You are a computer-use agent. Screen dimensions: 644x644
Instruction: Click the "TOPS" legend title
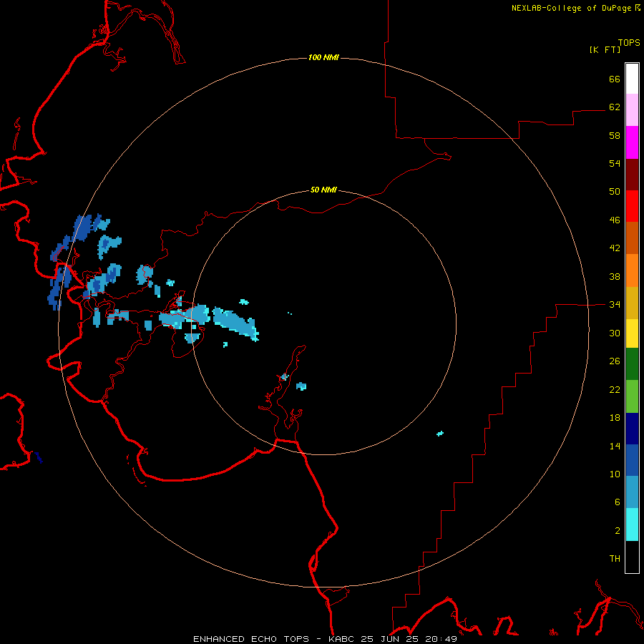click(x=629, y=42)
